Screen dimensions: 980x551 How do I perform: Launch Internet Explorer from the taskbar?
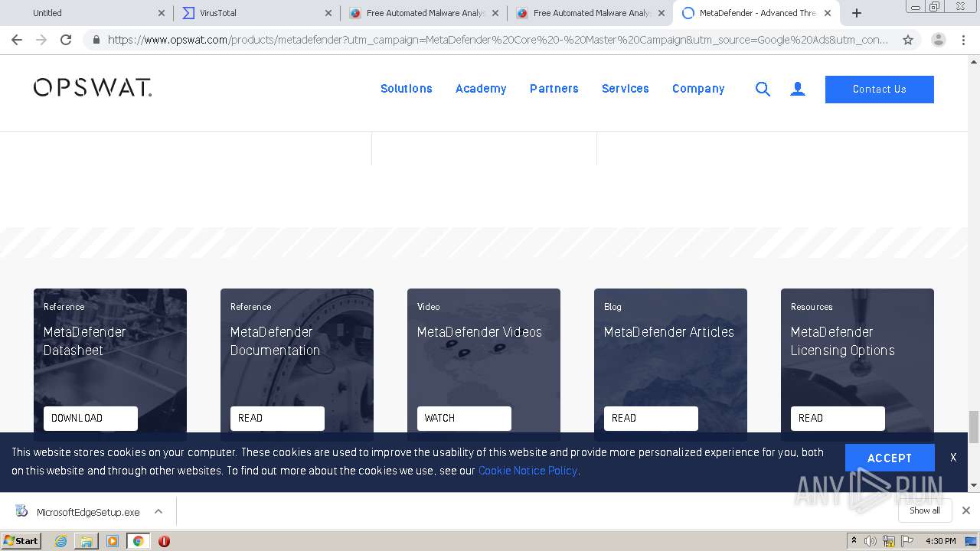tap(60, 541)
